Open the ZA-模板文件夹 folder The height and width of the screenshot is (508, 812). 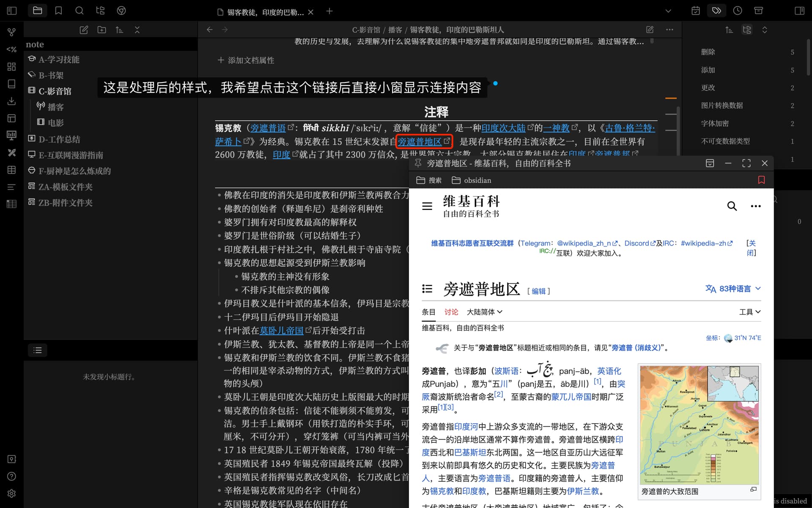coord(66,187)
